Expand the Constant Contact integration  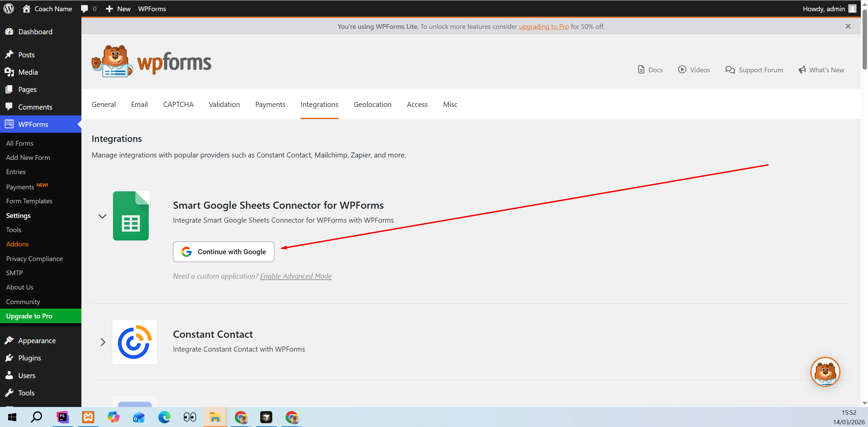pyautogui.click(x=103, y=342)
